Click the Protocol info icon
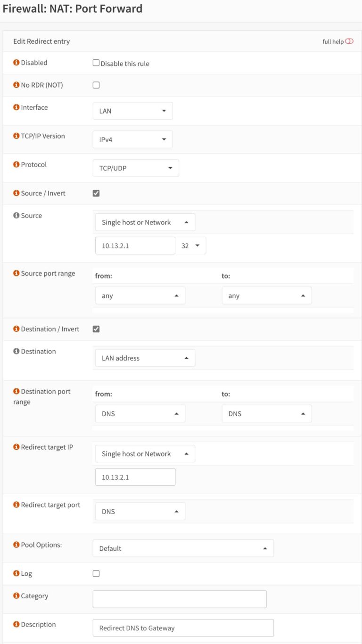 16,164
